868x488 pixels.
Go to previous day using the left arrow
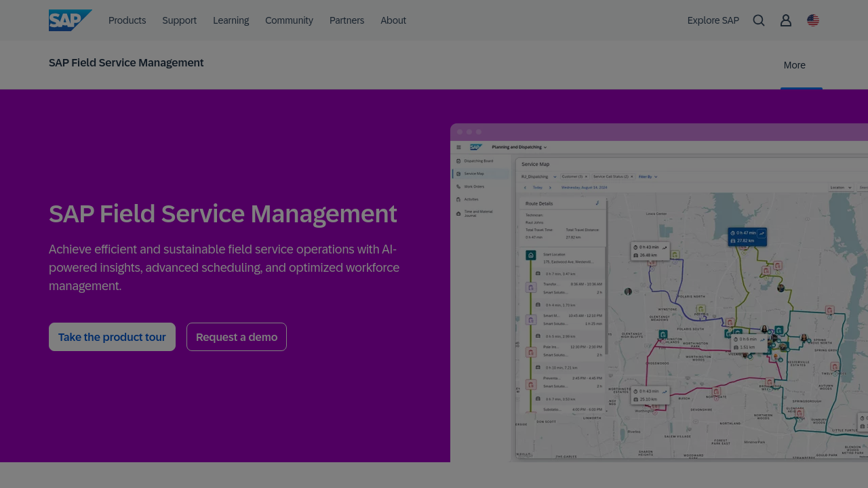tap(524, 187)
